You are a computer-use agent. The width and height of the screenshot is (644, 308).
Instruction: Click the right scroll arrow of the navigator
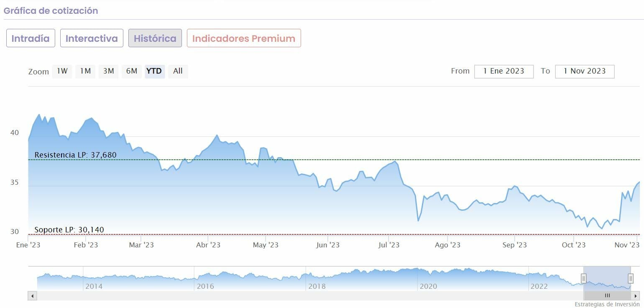(x=636, y=296)
